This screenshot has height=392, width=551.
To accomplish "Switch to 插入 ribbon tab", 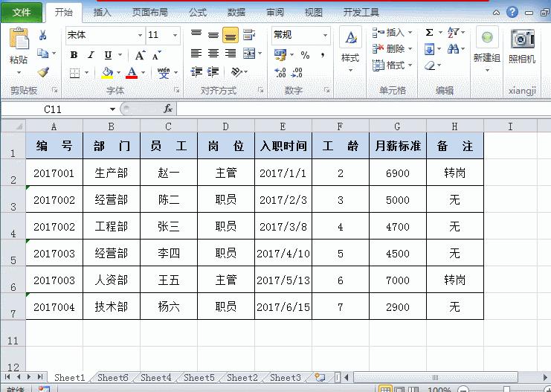I will [x=103, y=13].
